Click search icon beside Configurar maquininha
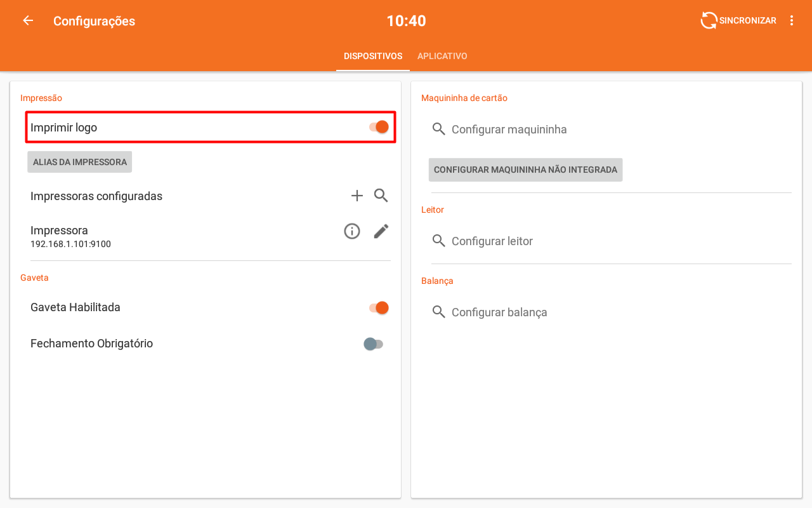812x508 pixels. [439, 129]
